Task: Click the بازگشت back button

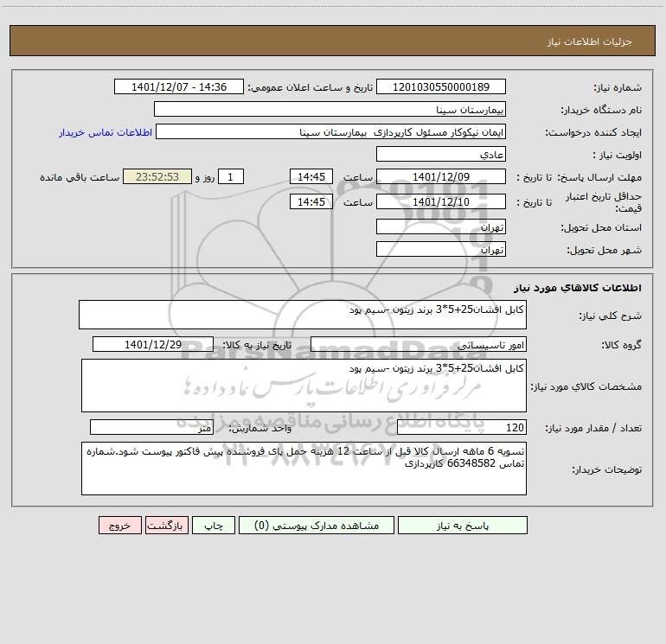Action: (166, 525)
